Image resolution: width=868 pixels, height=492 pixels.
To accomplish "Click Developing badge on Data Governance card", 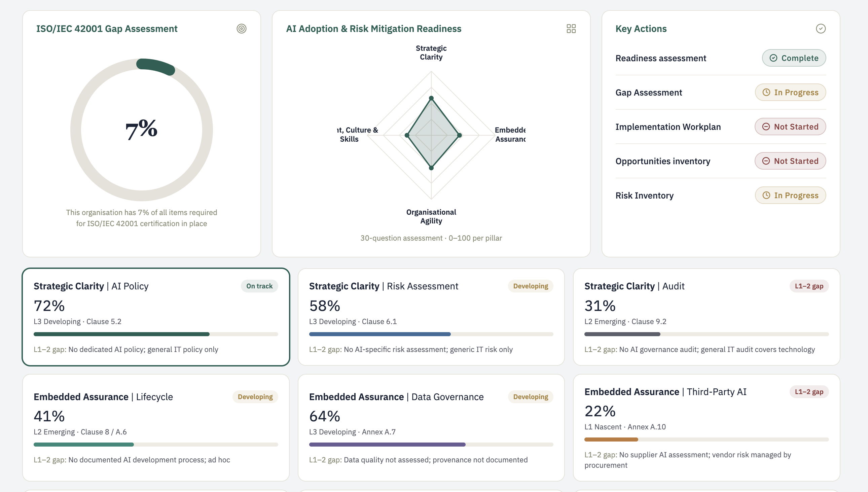I will 531,397.
